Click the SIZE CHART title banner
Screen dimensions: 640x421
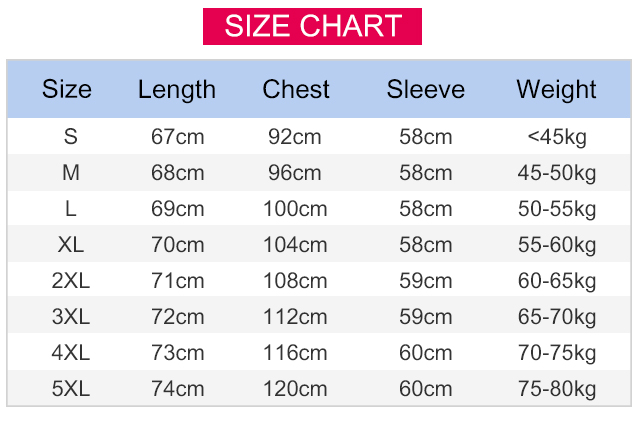[312, 26]
